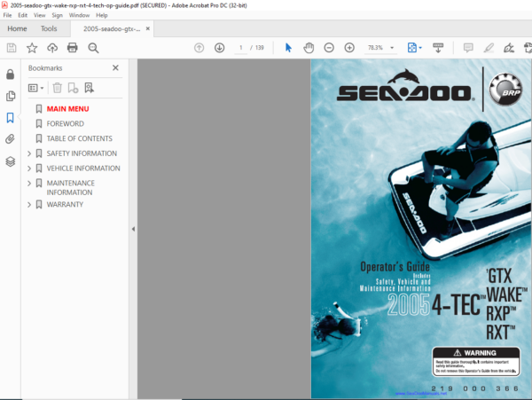The width and height of the screenshot is (532, 400).
Task: Select the Highlight text pen tool
Action: click(489, 48)
